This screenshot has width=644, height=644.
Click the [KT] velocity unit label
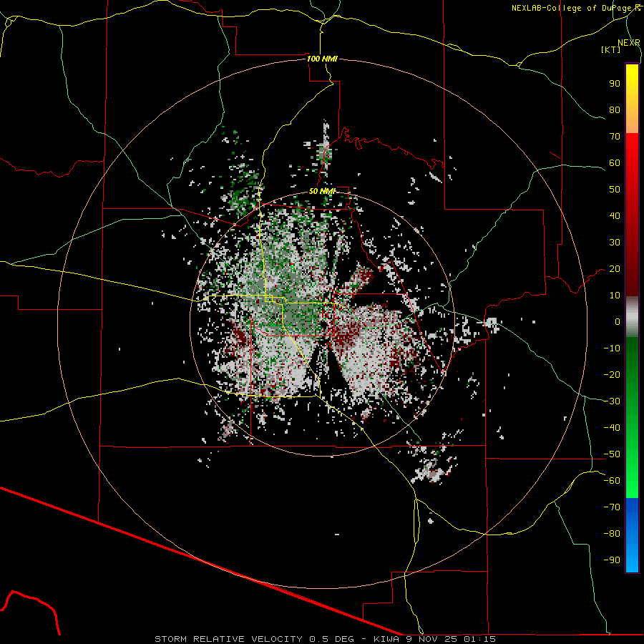point(611,49)
